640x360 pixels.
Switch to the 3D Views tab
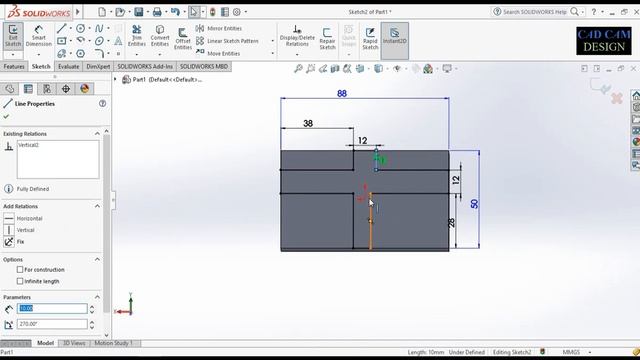[74, 343]
